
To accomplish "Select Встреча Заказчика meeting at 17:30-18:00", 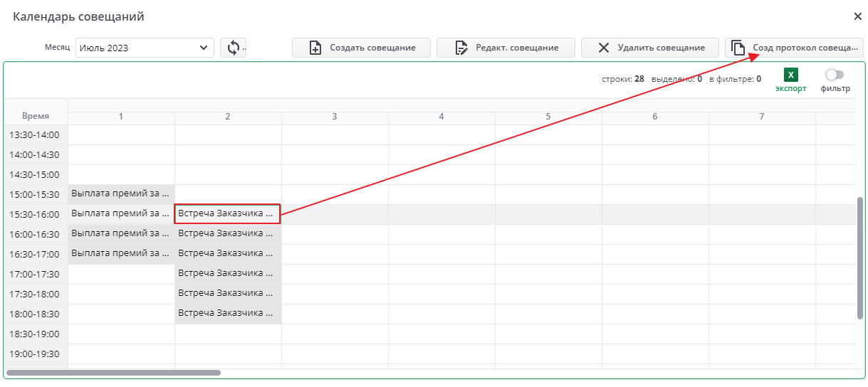I will point(228,292).
